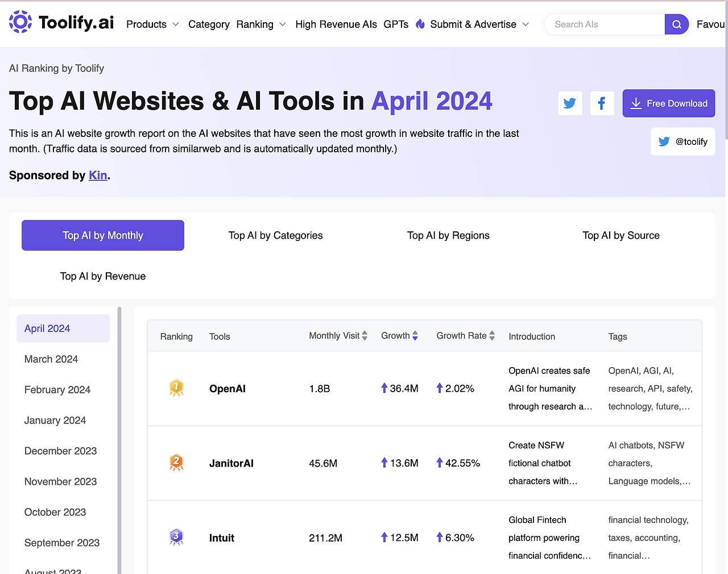This screenshot has width=728, height=574.
Task: Click OpenAI's 36.4M growth value
Action: tap(400, 389)
